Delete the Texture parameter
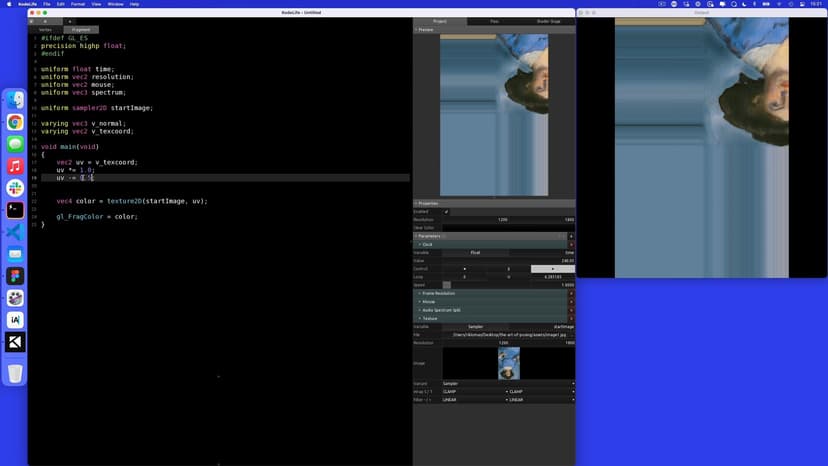The height and width of the screenshot is (466, 828). [x=571, y=318]
